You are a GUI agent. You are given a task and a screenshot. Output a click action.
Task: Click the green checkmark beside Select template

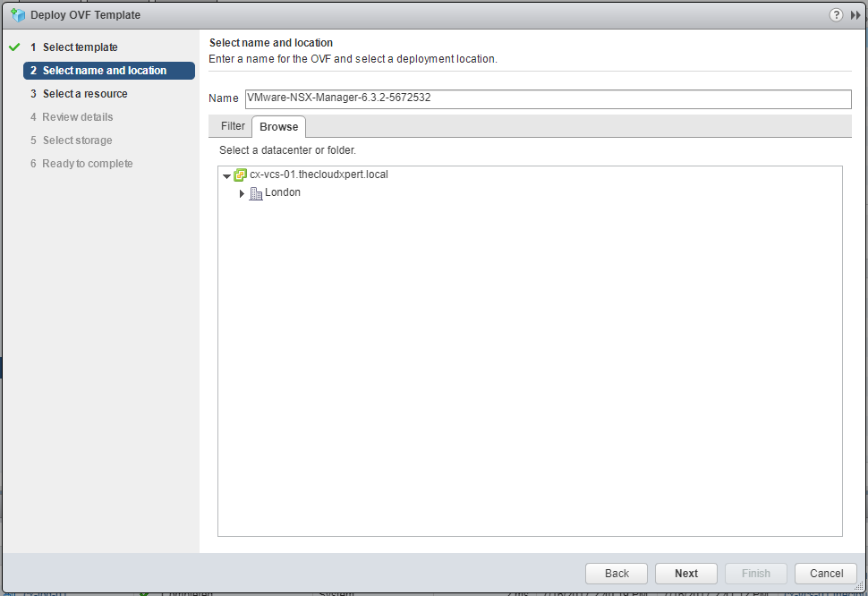pos(13,47)
